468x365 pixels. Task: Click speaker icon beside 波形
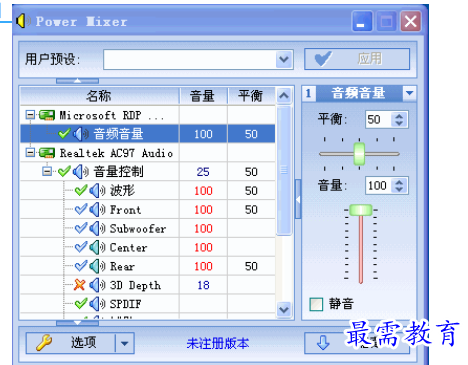[97, 191]
